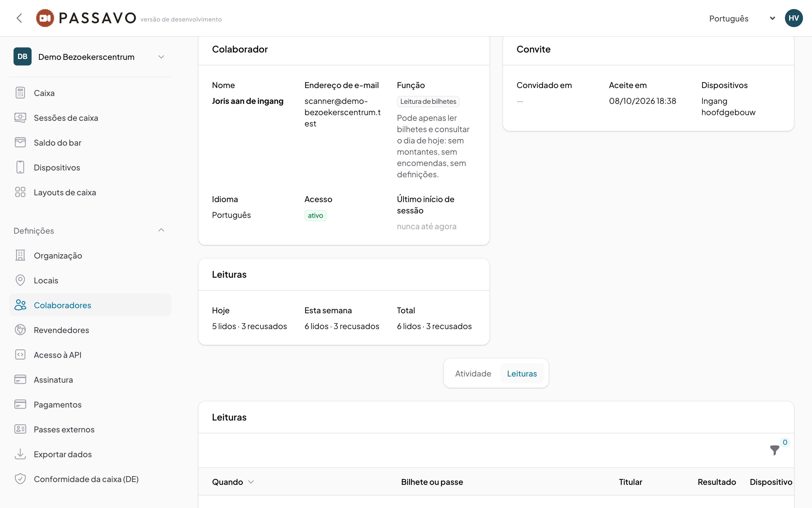Go to Exportar dados page
The width and height of the screenshot is (812, 508).
(90, 454)
